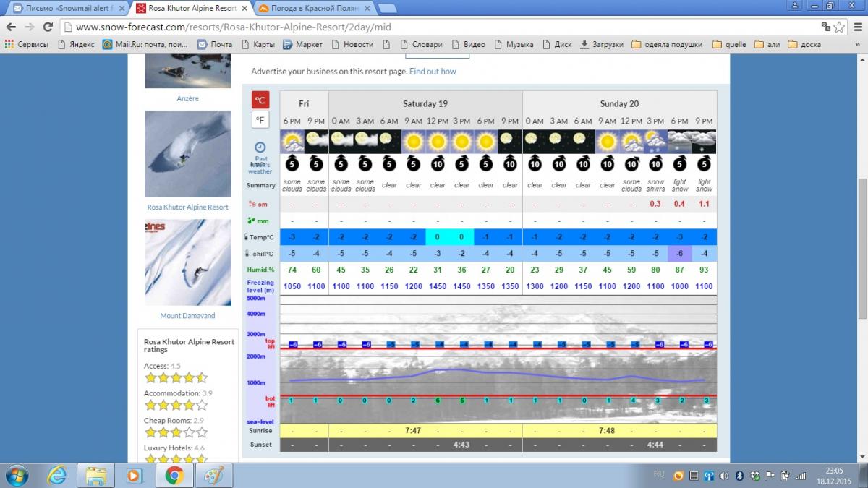Click the Mount Damavand snowboarder photo thumbnail
This screenshot has height=488, width=868.
[188, 263]
